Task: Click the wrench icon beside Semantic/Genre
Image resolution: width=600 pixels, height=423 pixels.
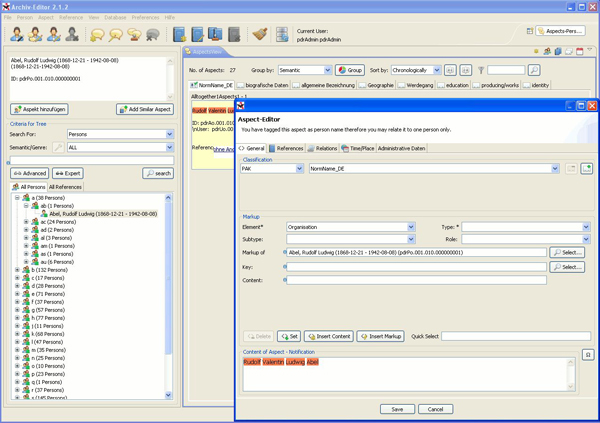Action: [x=58, y=147]
